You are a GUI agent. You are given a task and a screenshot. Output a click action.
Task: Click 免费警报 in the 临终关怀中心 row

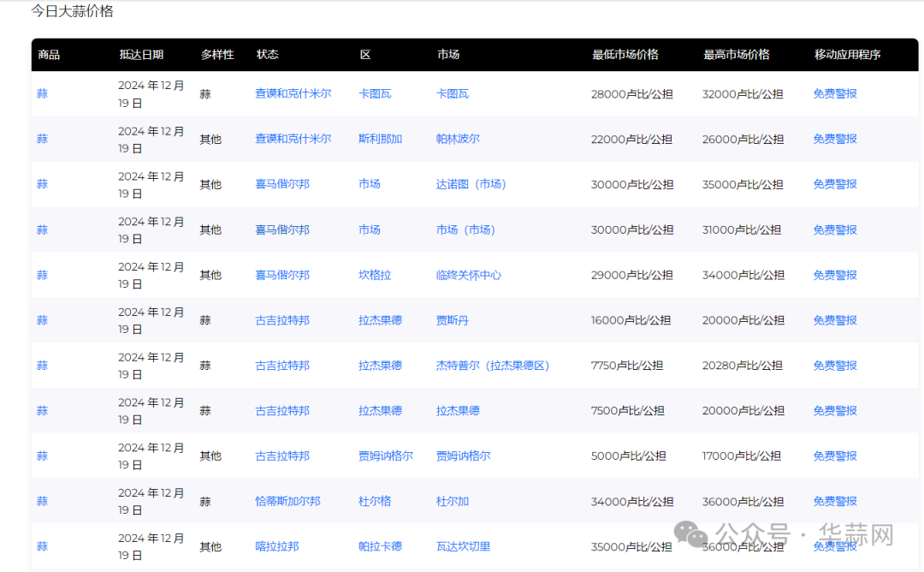[835, 275]
